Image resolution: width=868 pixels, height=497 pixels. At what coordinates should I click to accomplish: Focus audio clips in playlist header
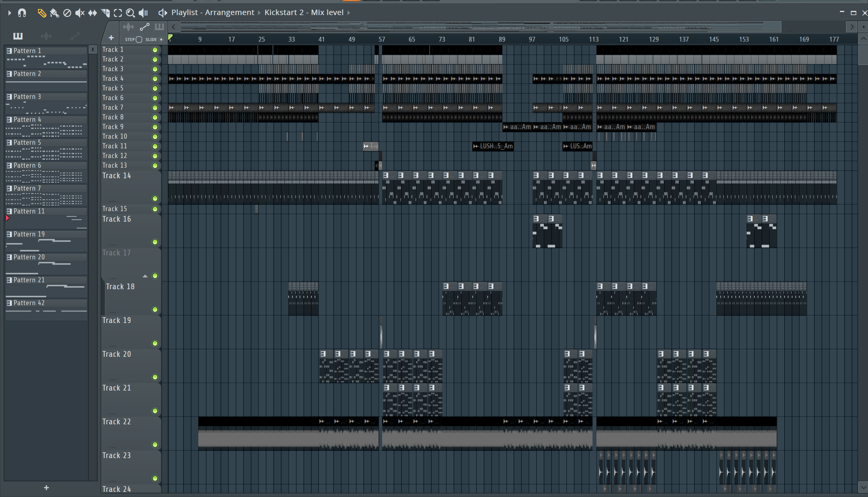(x=129, y=27)
